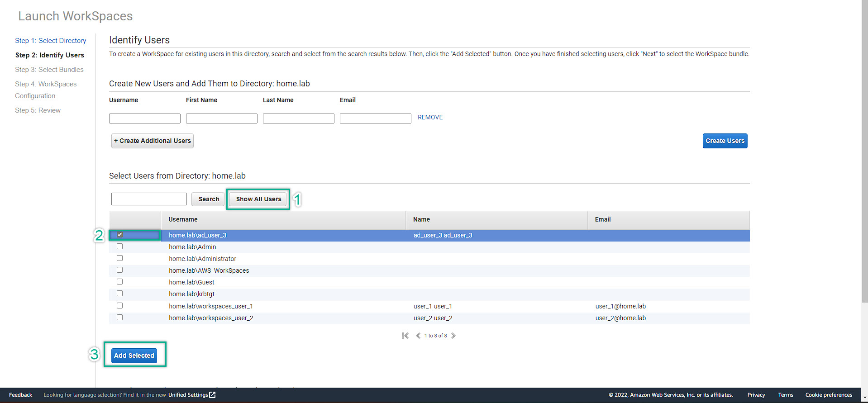Viewport: 868px width, 403px height.
Task: Click the Add Selected button
Action: (134, 356)
